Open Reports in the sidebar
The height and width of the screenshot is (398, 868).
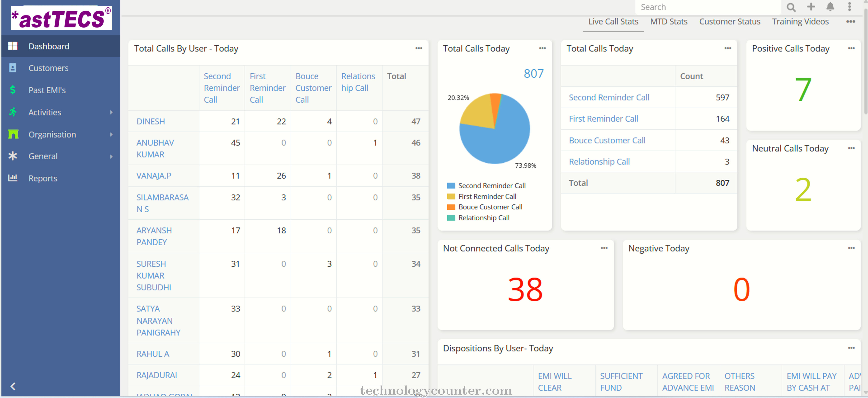point(43,178)
